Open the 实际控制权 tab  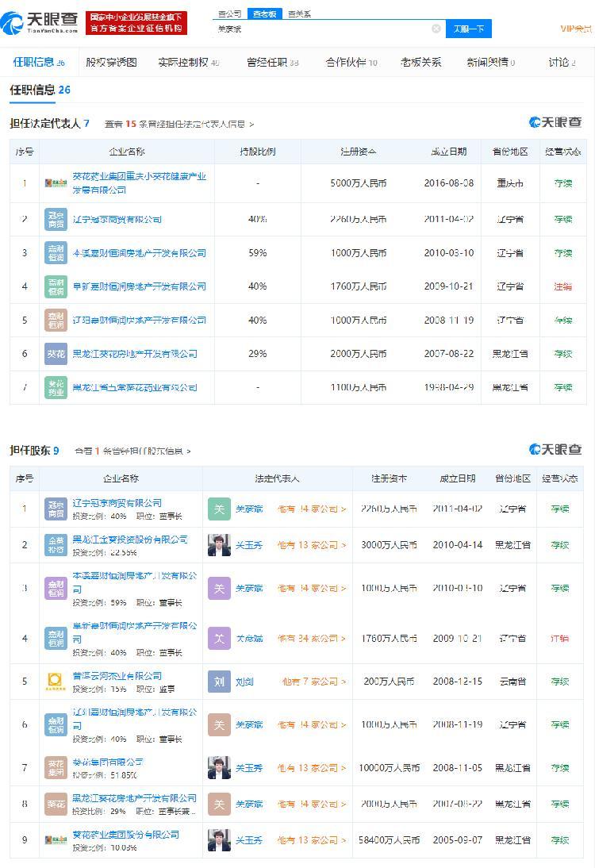click(x=189, y=62)
